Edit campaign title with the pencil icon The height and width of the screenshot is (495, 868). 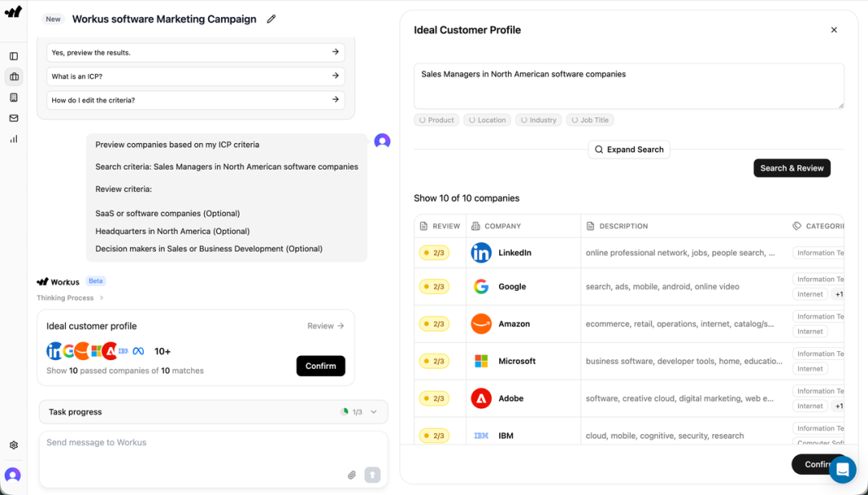click(271, 18)
